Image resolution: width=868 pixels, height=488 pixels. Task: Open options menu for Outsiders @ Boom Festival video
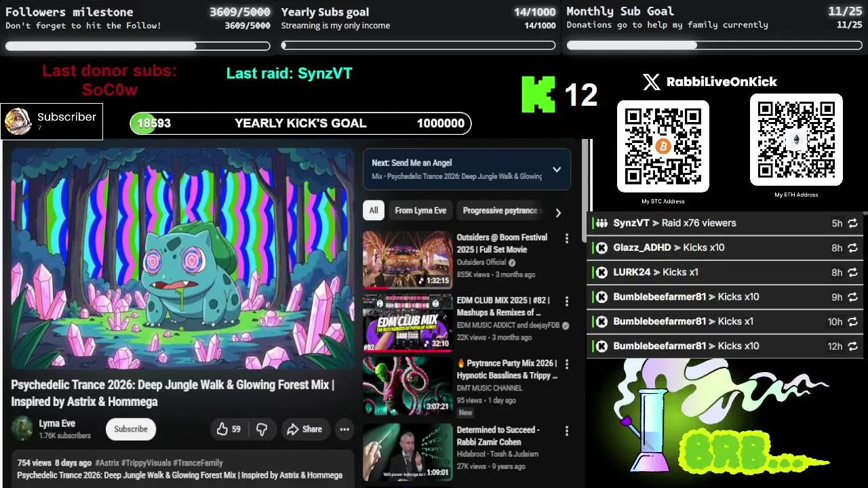tap(566, 238)
